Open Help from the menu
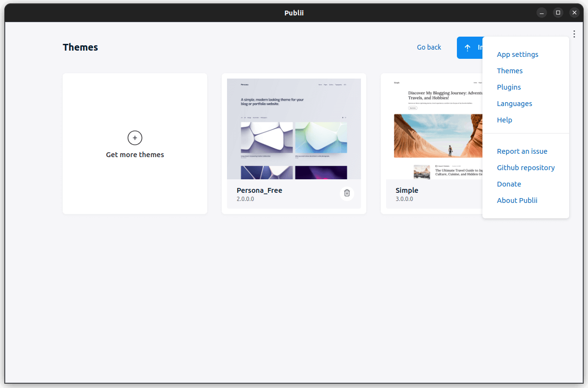This screenshot has height=388, width=588. [x=505, y=120]
